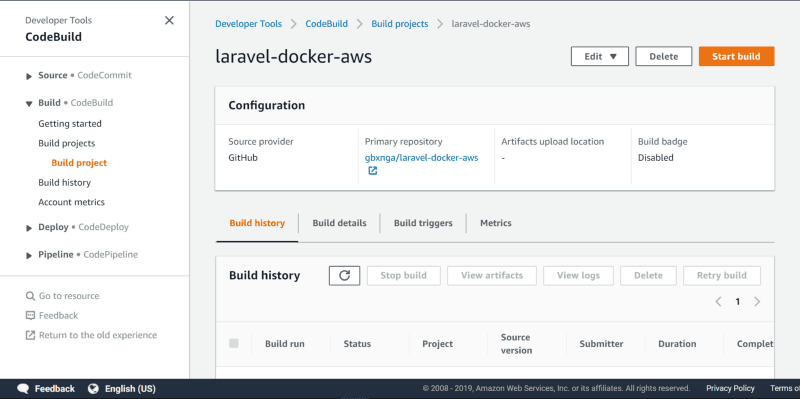Click the Go to resource search icon
The width and height of the screenshot is (800, 399).
[30, 296]
